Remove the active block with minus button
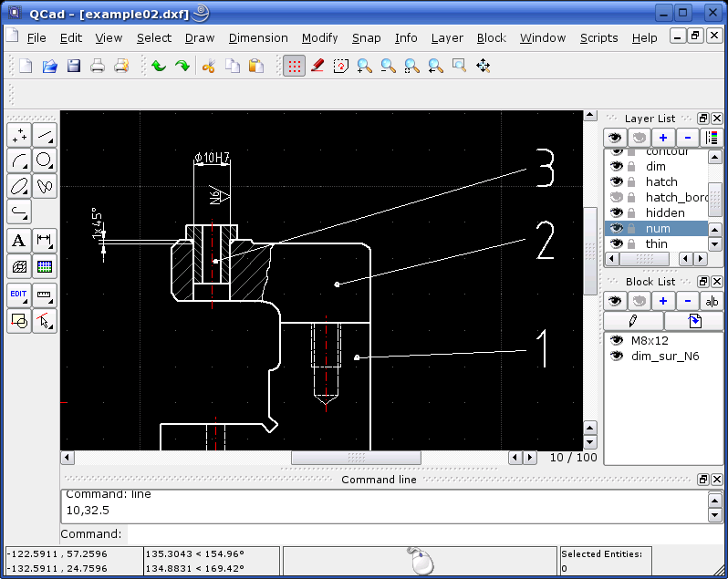This screenshot has width=728, height=579. coord(687,301)
